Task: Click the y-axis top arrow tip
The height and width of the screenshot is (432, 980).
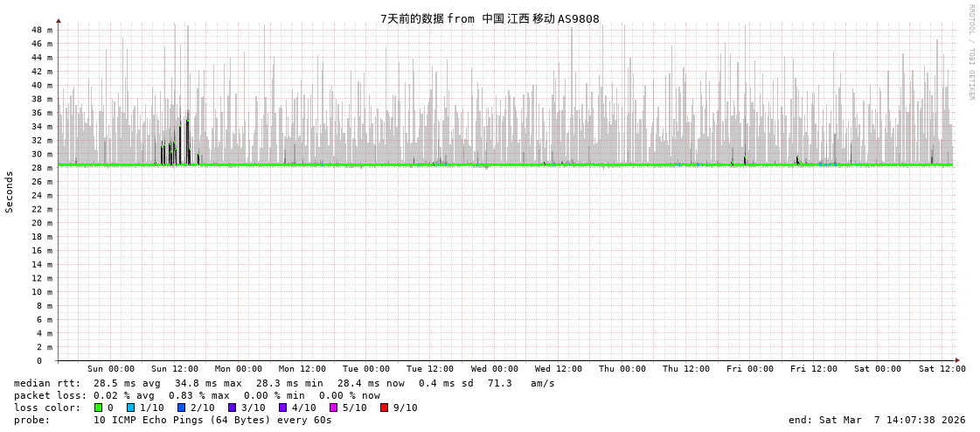Action: pyautogui.click(x=59, y=20)
